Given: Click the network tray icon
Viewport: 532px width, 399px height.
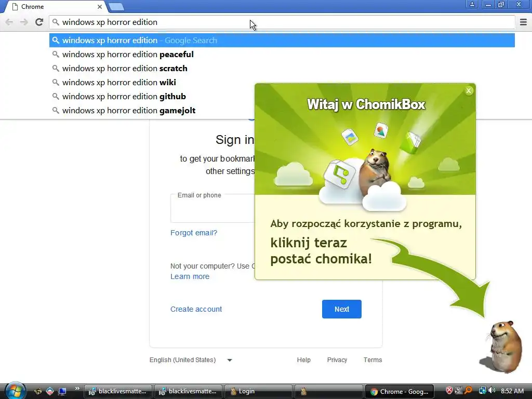Looking at the screenshot, I should click(x=482, y=391).
